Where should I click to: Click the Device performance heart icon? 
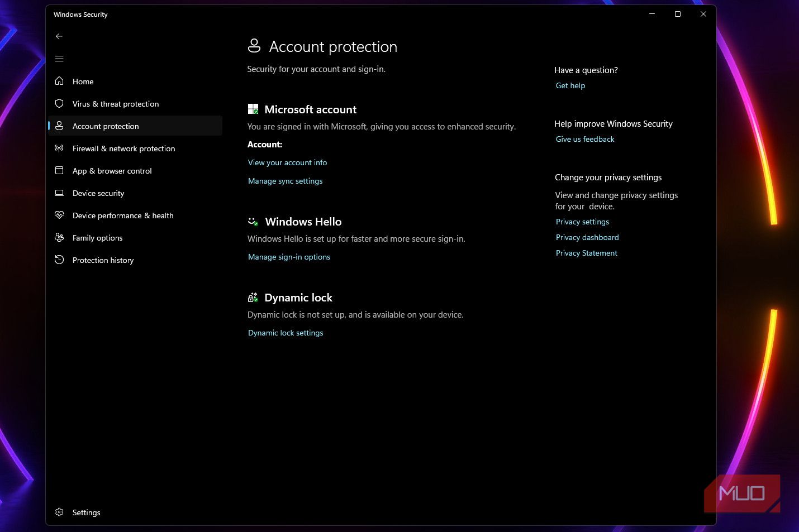click(59, 215)
